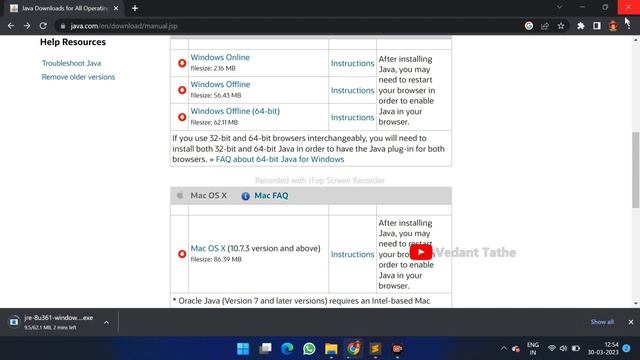Open Chrome profile avatar
640x360 pixels.
[613, 26]
